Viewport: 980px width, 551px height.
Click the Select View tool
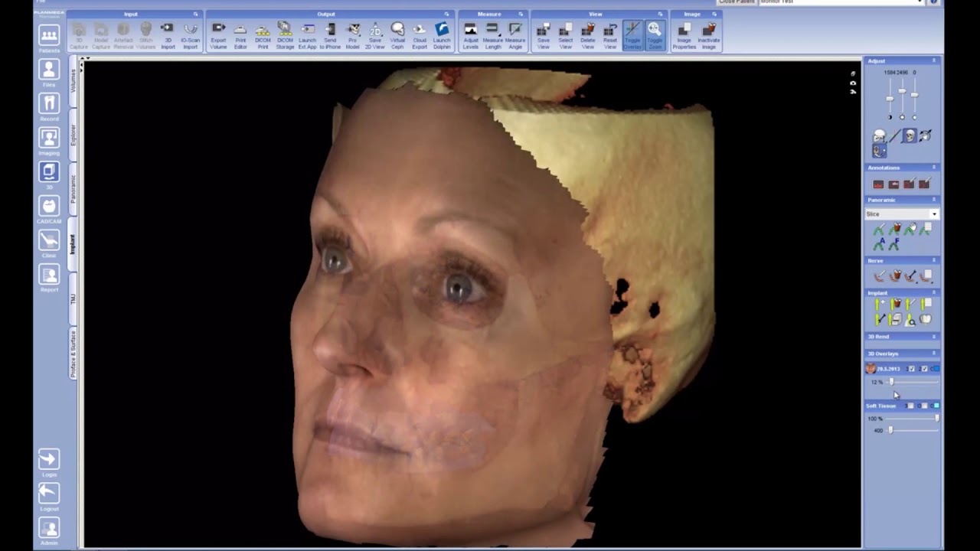565,35
